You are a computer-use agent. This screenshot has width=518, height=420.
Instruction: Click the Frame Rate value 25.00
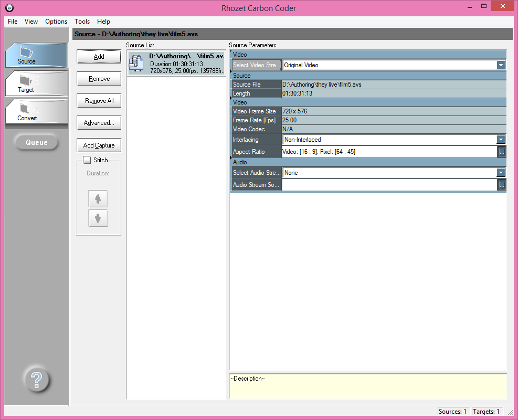pyautogui.click(x=394, y=120)
